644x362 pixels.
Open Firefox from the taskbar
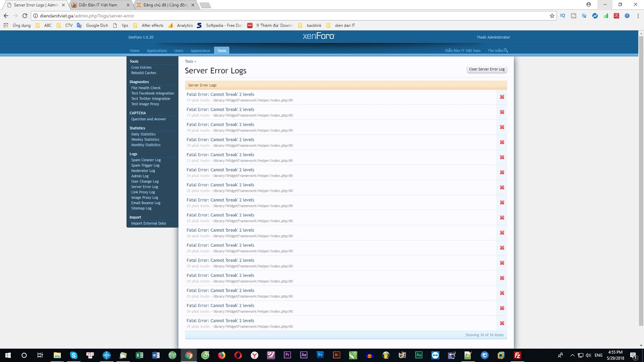tap(222, 355)
